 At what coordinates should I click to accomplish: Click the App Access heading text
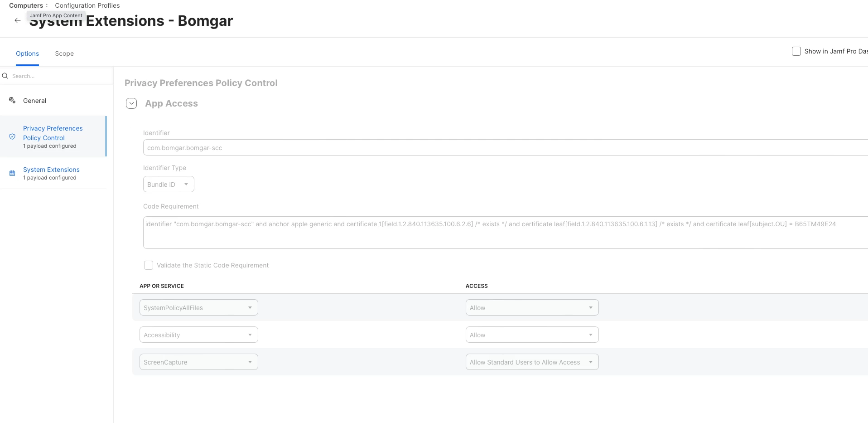click(x=171, y=103)
